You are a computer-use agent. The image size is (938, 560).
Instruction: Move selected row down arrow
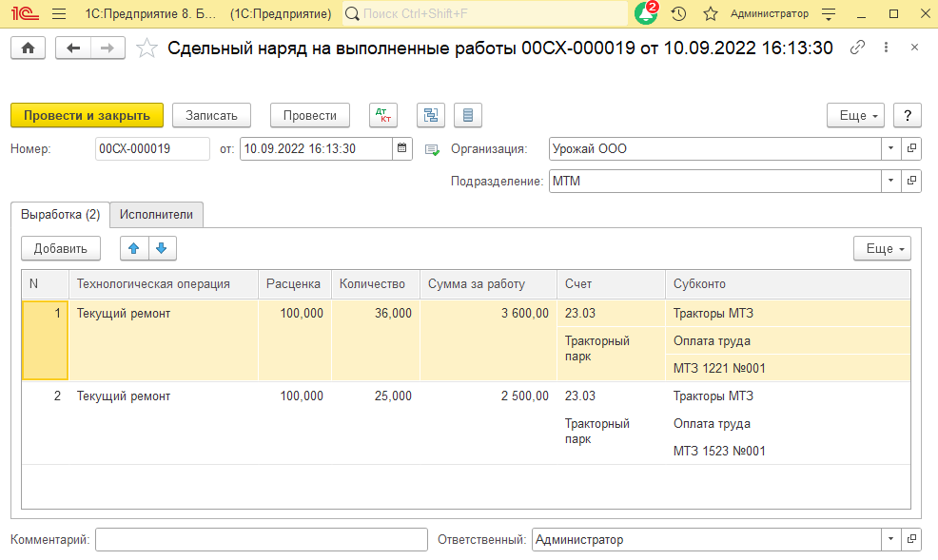point(161,248)
